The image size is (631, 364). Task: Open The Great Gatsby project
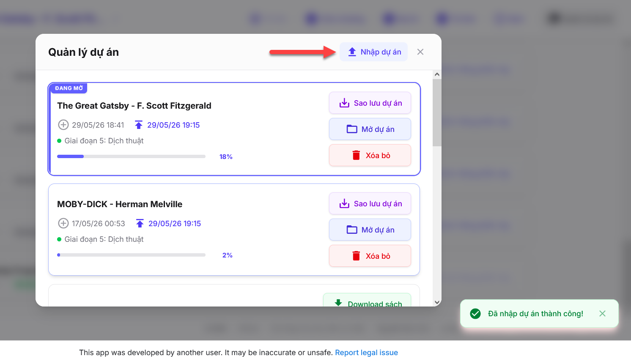pyautogui.click(x=370, y=129)
